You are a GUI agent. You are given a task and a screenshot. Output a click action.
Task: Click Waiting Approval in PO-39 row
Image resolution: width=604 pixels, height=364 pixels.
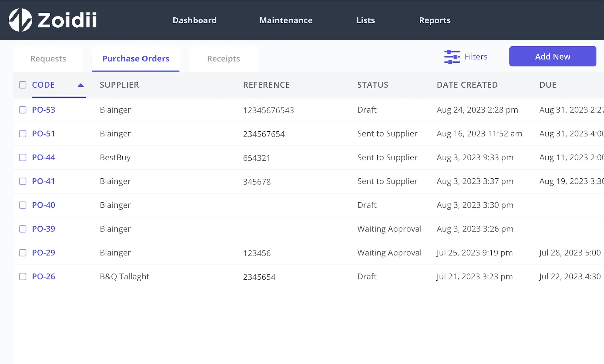(389, 229)
